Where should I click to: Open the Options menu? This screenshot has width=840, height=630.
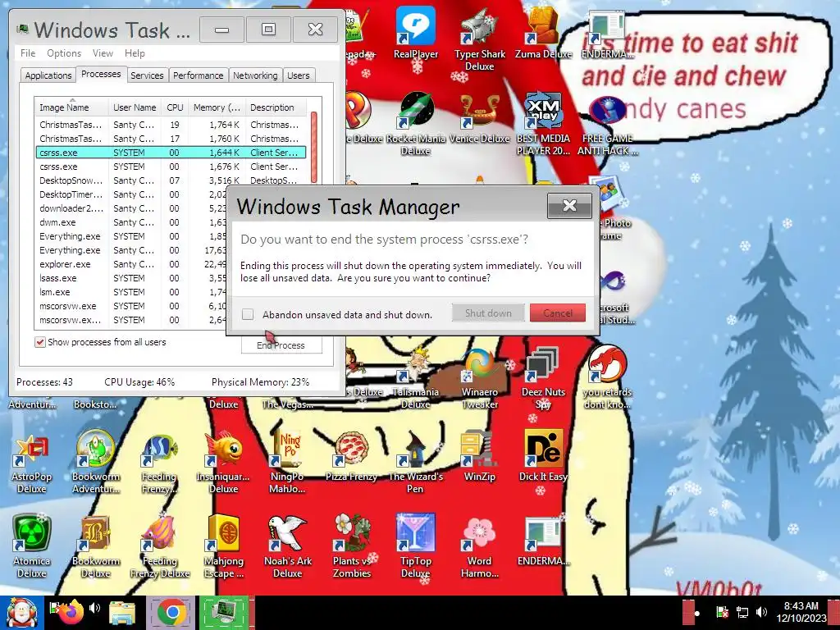(x=64, y=53)
